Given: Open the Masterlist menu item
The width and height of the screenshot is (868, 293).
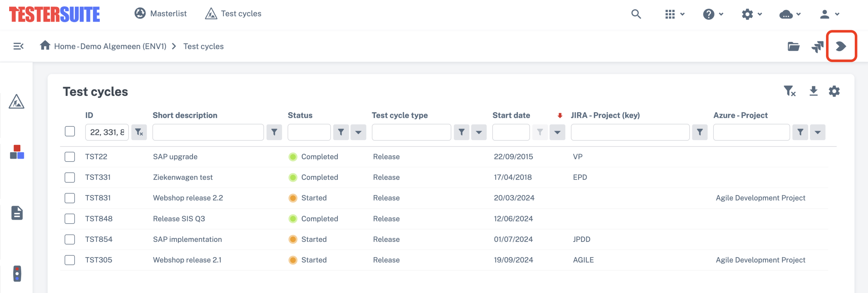Looking at the screenshot, I should click(x=161, y=14).
